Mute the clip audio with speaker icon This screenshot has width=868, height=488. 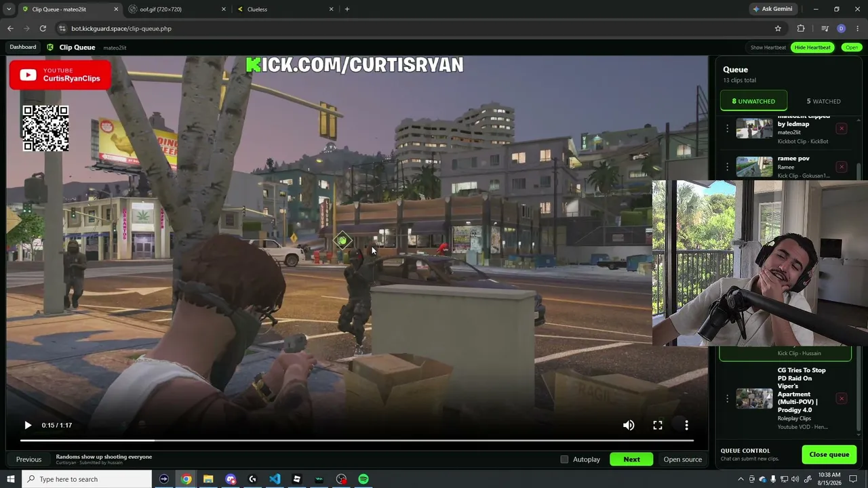pyautogui.click(x=629, y=425)
